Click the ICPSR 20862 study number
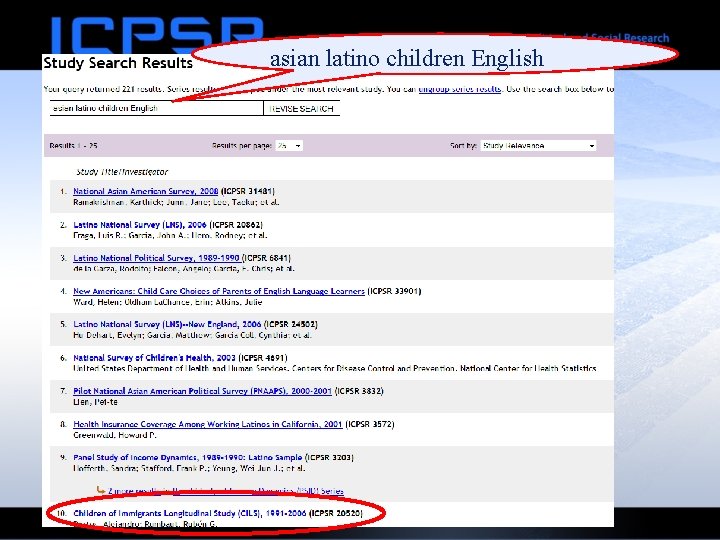This screenshot has width=720, height=540. (x=236, y=225)
